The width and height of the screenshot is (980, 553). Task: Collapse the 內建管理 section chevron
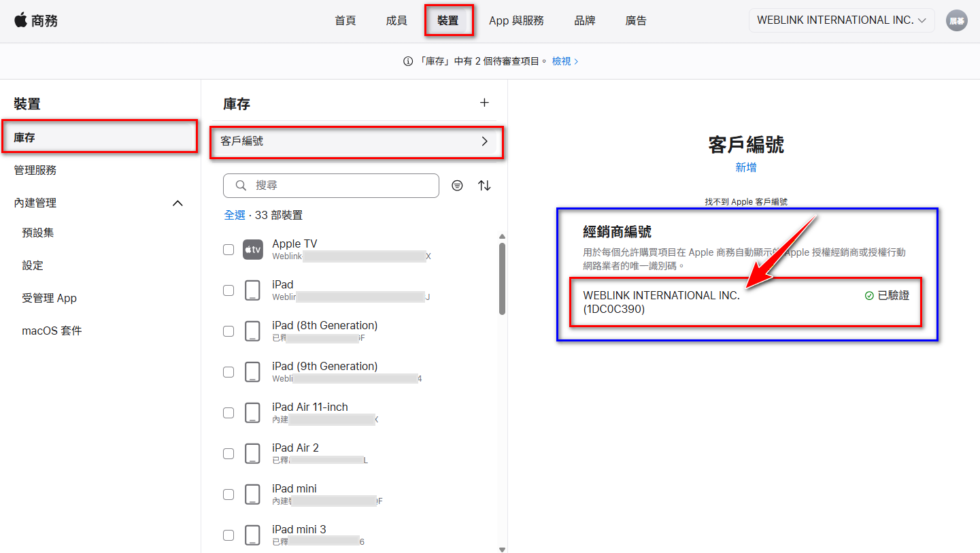coord(178,203)
